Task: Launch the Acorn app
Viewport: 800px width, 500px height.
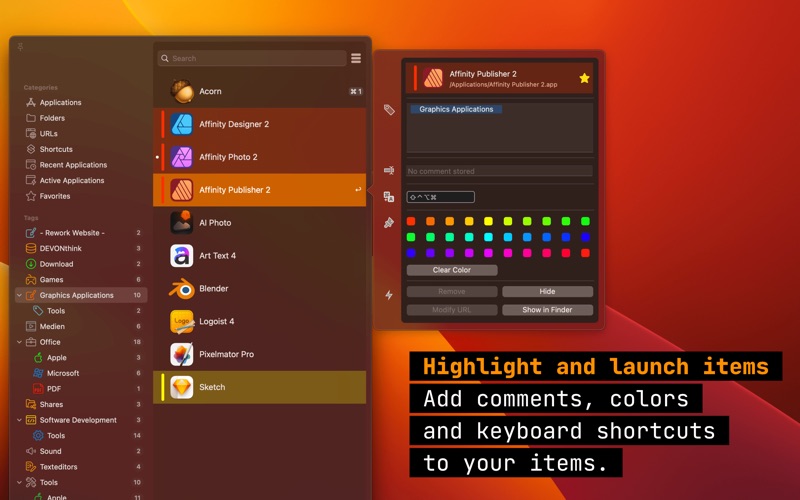Action: 260,91
